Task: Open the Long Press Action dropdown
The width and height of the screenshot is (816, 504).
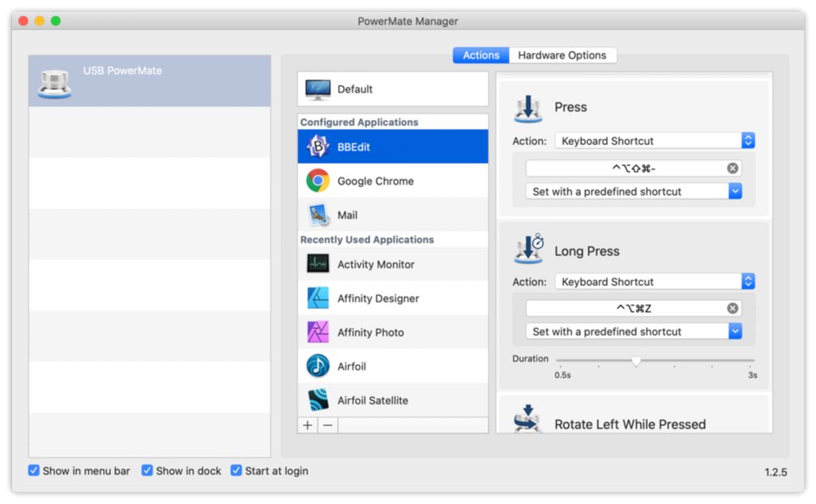Action: (655, 281)
